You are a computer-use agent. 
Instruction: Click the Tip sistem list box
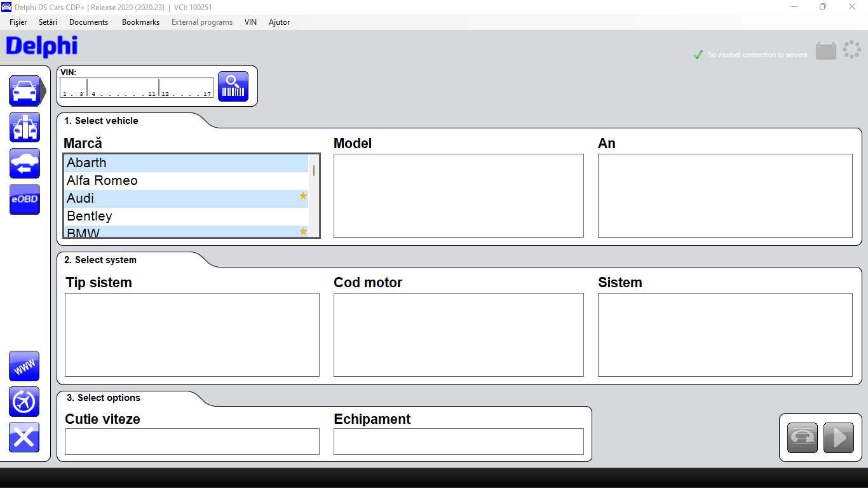pos(192,335)
